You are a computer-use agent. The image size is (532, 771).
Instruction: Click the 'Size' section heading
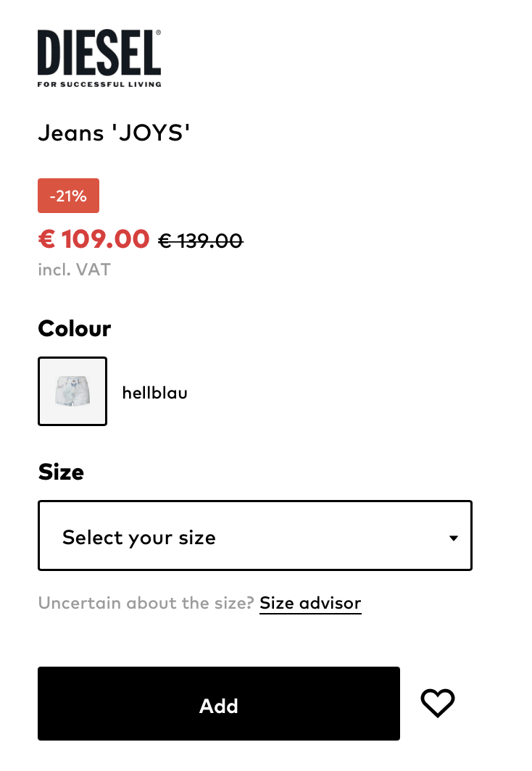click(61, 472)
